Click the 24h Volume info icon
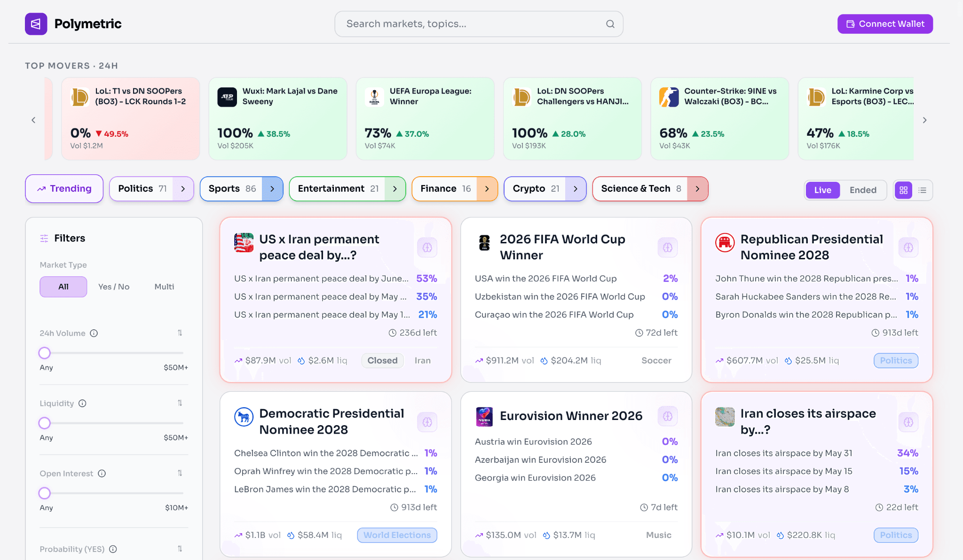 94,333
